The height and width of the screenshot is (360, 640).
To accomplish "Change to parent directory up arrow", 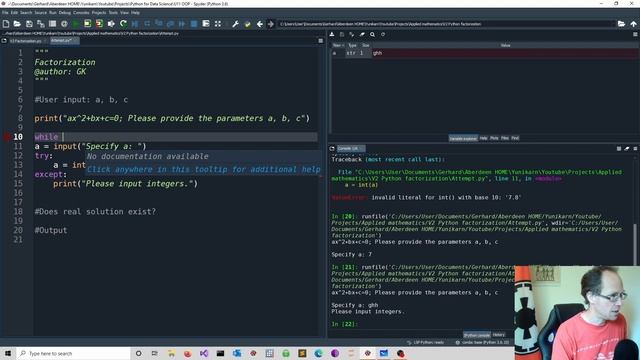I will tap(633, 24).
